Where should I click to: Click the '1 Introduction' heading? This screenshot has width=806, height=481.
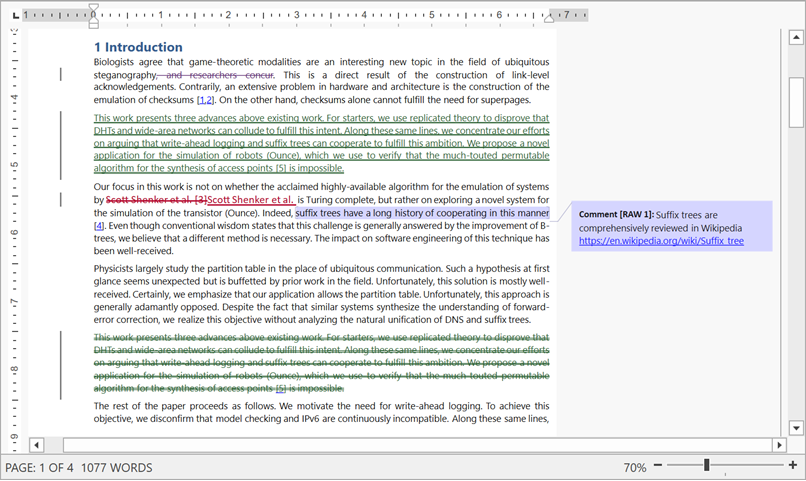coord(138,47)
